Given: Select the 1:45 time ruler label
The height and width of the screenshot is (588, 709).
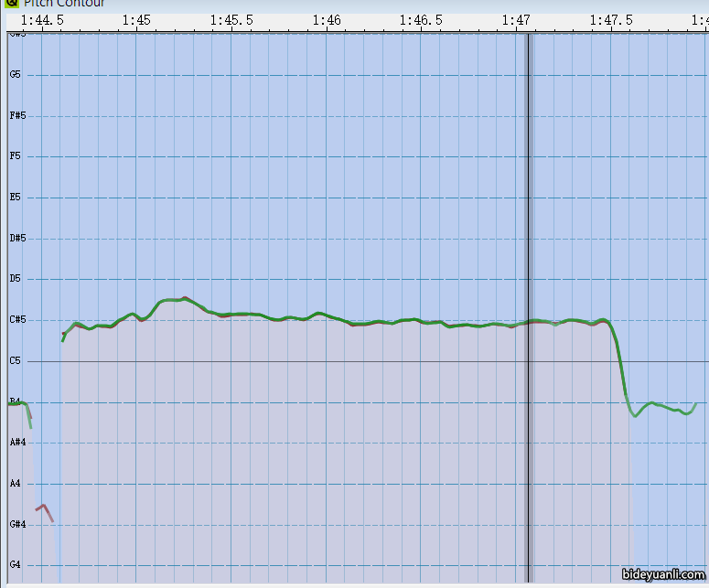Looking at the screenshot, I should [136, 19].
